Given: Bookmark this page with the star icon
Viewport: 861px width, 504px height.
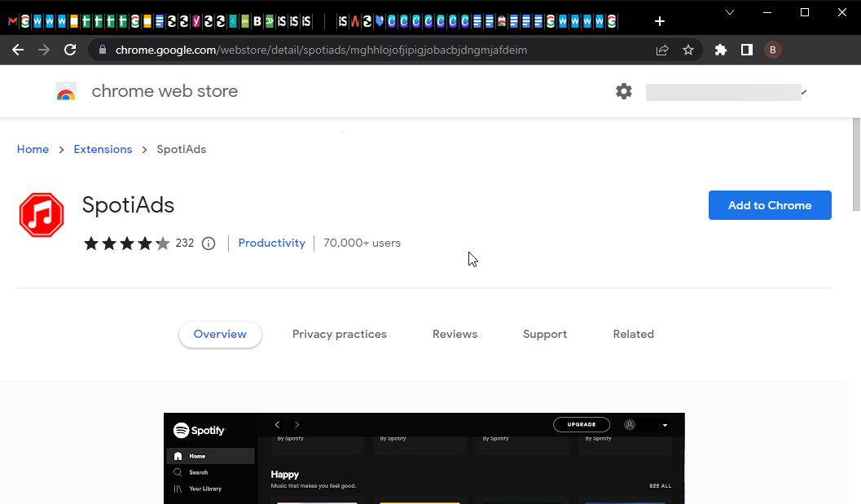Looking at the screenshot, I should (x=688, y=50).
